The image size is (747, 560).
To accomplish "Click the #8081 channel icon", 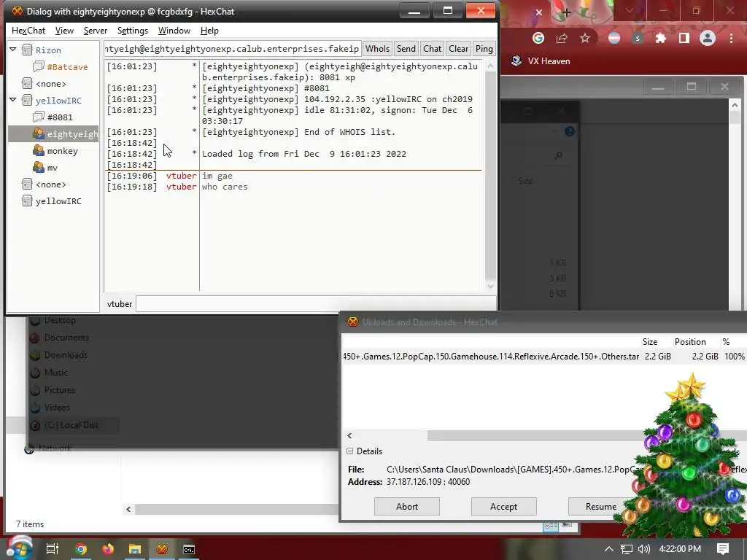I will pyautogui.click(x=39, y=117).
